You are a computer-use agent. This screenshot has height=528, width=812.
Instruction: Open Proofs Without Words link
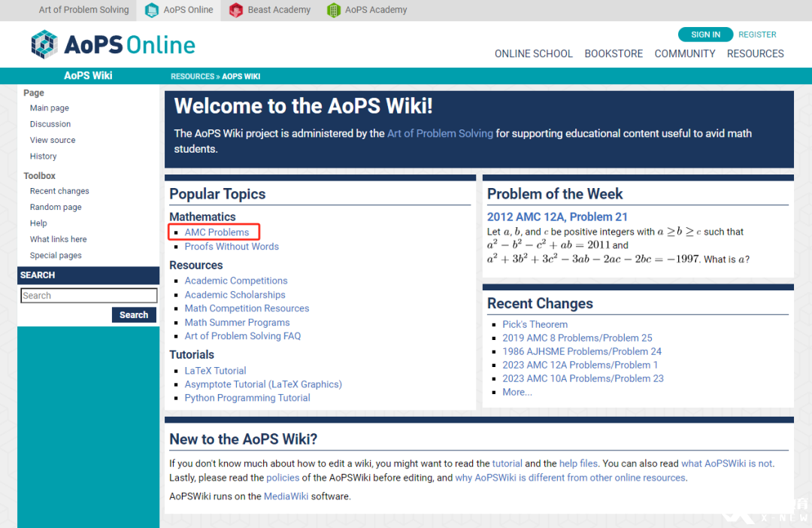pos(232,247)
